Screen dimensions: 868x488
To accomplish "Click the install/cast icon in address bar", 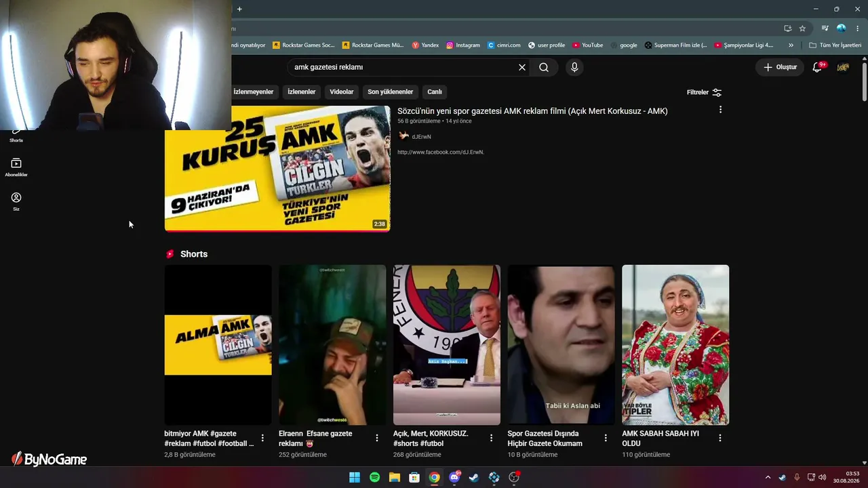I will pos(787,28).
